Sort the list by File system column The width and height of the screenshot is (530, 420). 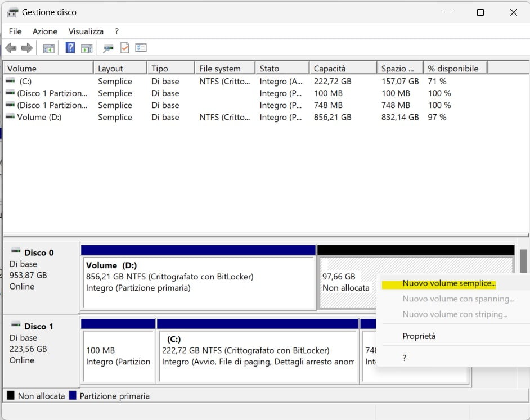coord(224,69)
